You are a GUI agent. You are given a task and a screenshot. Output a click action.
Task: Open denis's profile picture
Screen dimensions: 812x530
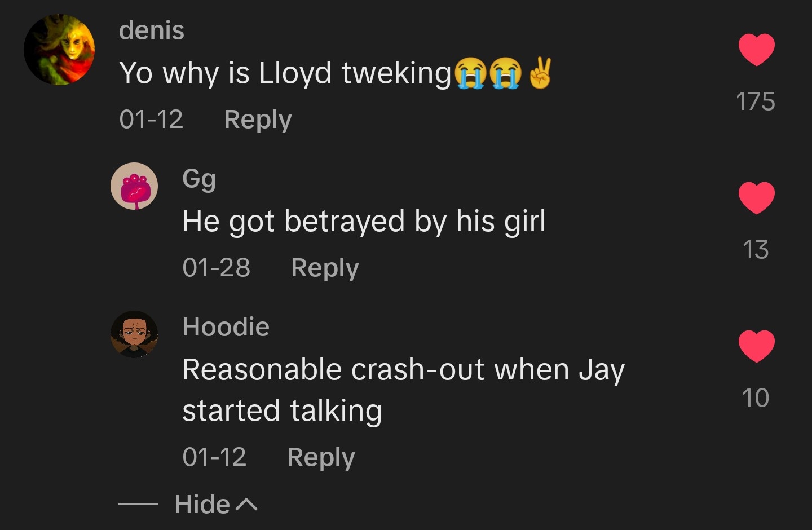[59, 50]
